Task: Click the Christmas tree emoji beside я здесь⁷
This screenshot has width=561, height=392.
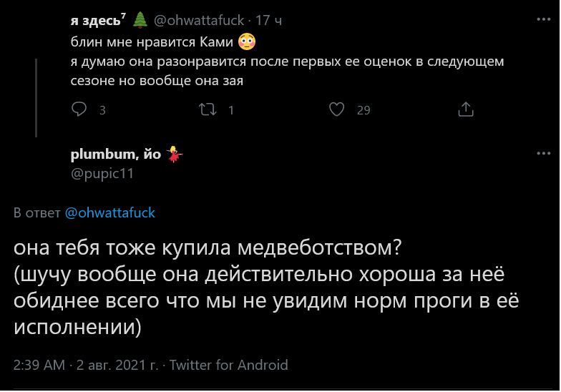Action: [x=141, y=21]
